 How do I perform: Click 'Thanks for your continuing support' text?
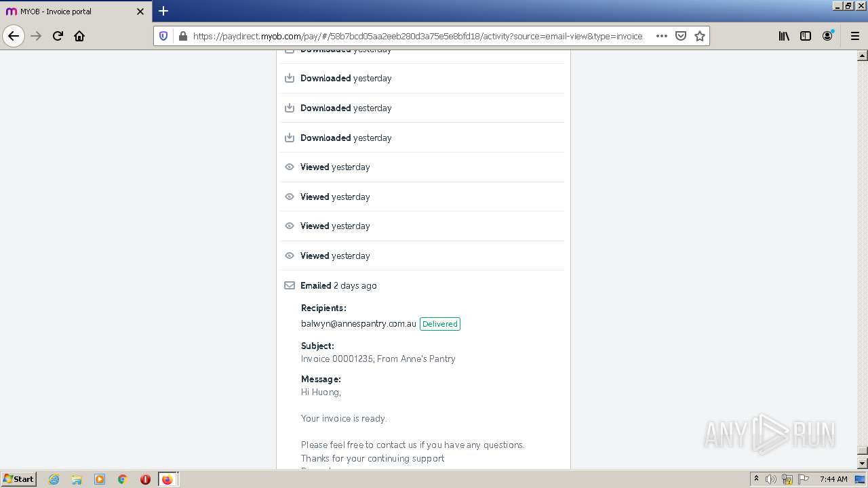[373, 458]
